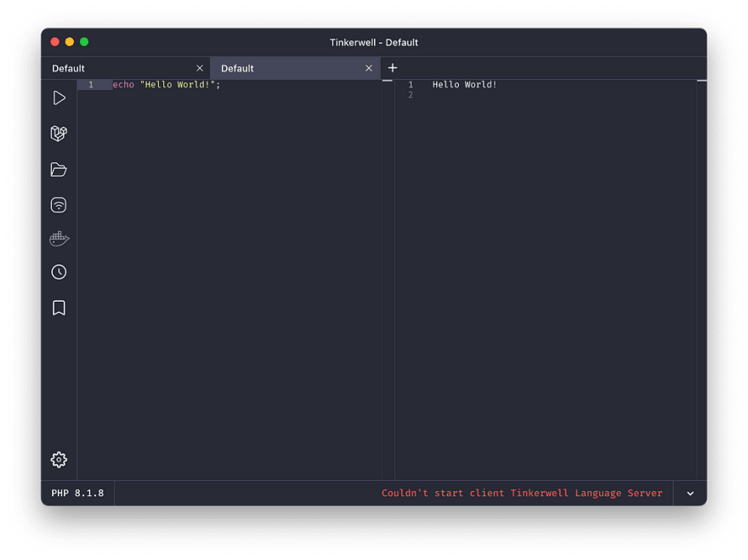This screenshot has height=560, width=748.
Task: Minimize the window with the yellow button
Action: 70,42
